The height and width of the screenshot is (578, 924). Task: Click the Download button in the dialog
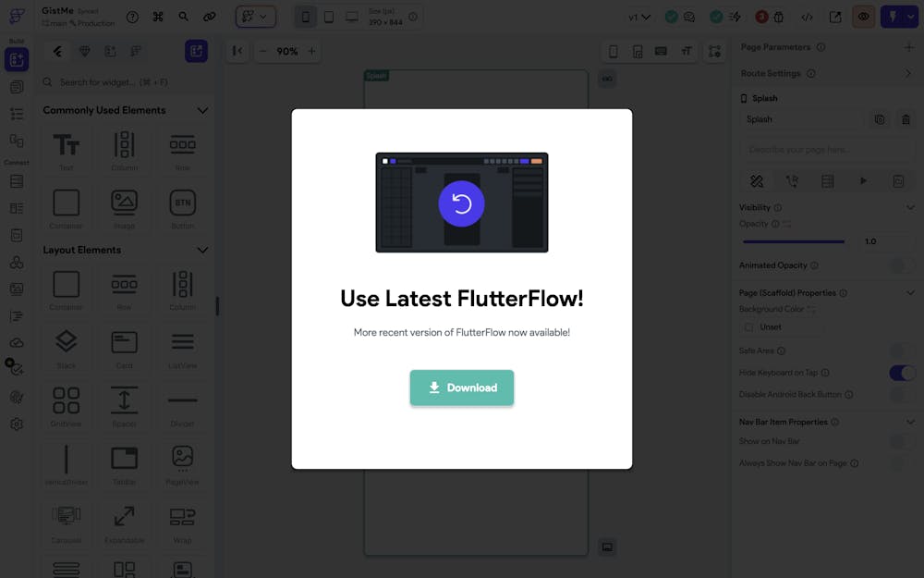tap(461, 387)
